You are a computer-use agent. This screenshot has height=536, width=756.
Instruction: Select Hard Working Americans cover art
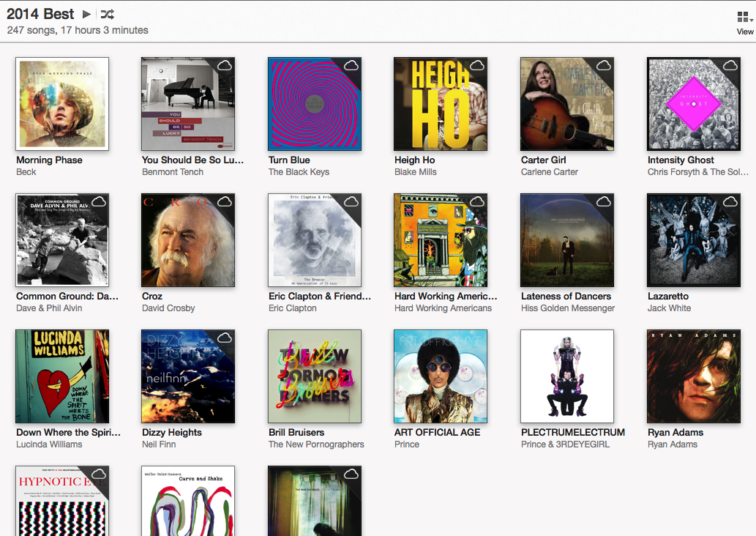[x=441, y=240]
